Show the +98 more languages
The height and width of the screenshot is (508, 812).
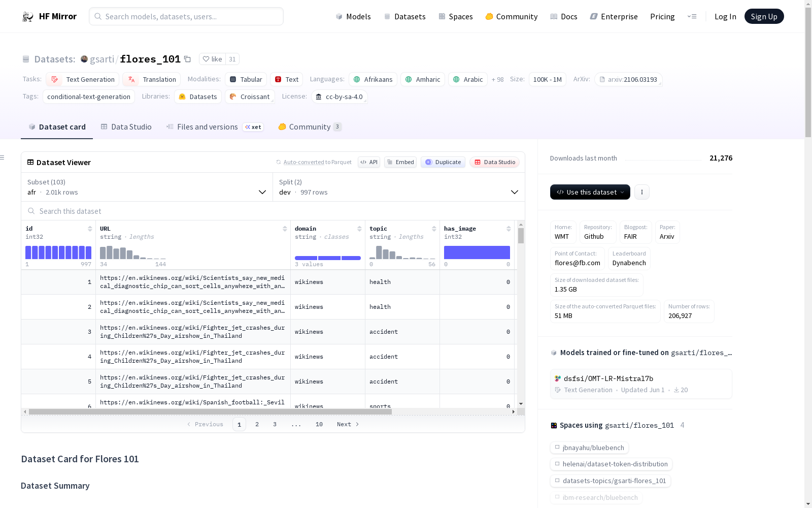(x=497, y=80)
